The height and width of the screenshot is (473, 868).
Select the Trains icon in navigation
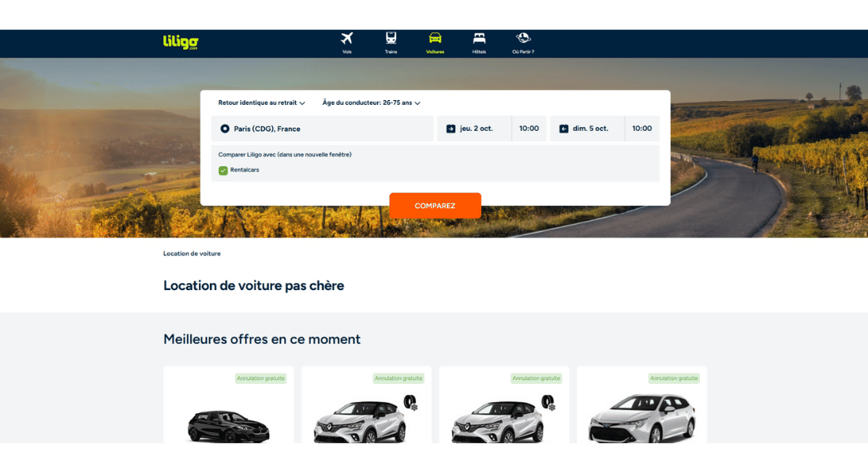[x=391, y=39]
